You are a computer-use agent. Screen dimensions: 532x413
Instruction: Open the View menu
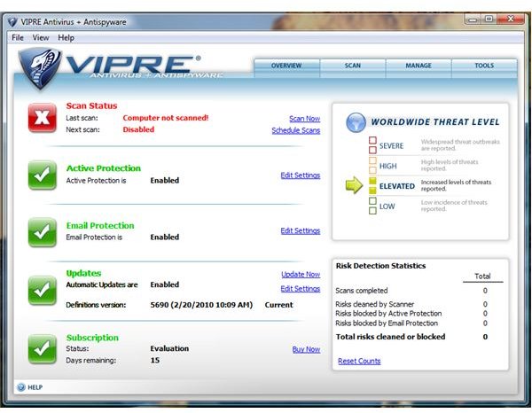coord(41,37)
